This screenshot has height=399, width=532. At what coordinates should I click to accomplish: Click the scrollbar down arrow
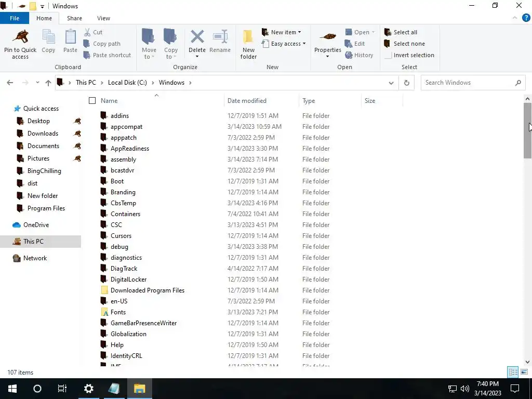[527, 362]
